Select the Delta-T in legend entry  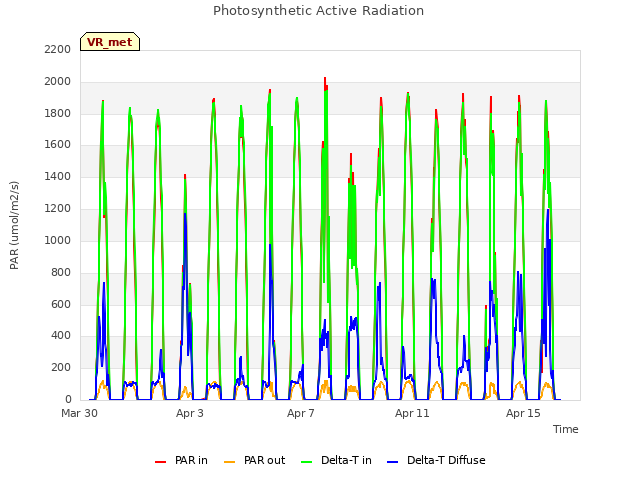[336, 460]
